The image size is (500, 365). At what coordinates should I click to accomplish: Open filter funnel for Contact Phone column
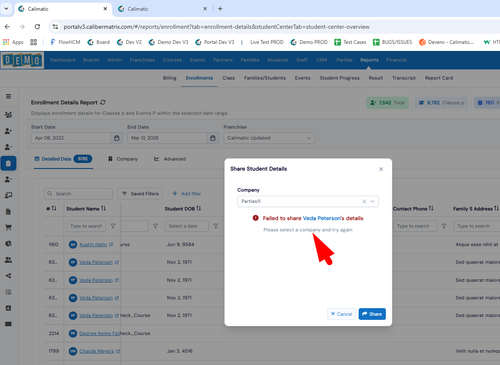pyautogui.click(x=444, y=226)
